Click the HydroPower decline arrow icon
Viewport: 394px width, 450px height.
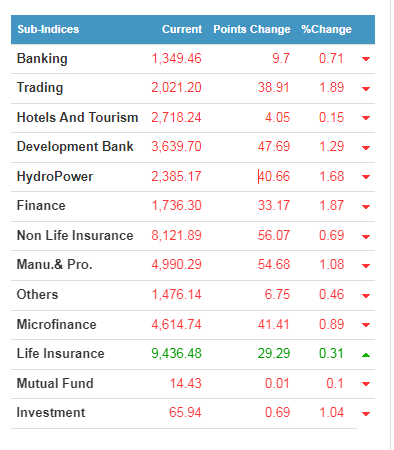pyautogui.click(x=366, y=177)
